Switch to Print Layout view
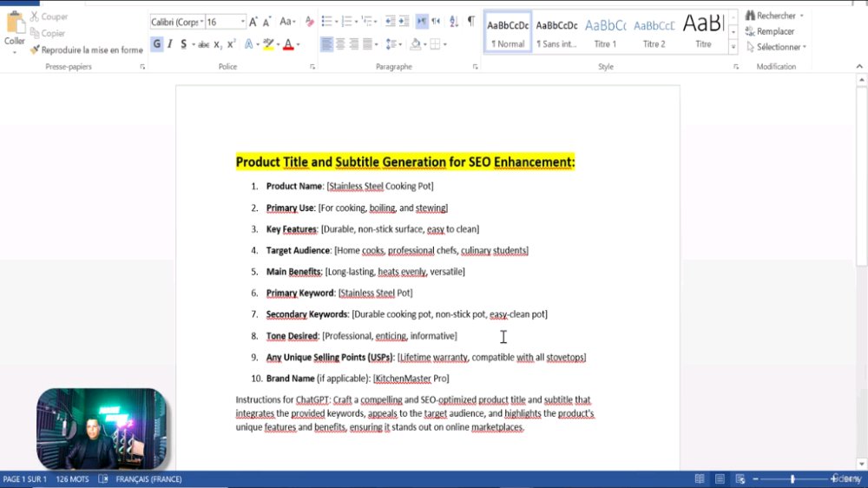The width and height of the screenshot is (868, 488). (x=720, y=479)
